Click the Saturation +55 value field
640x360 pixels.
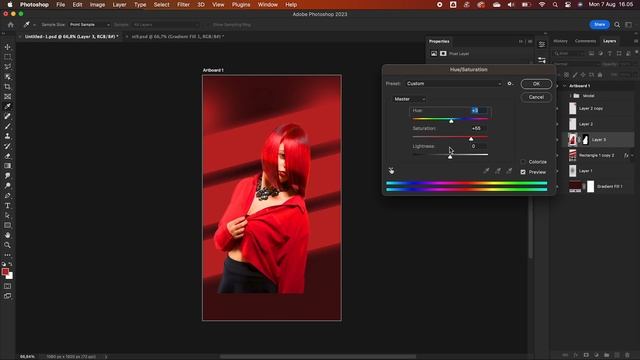pos(479,128)
